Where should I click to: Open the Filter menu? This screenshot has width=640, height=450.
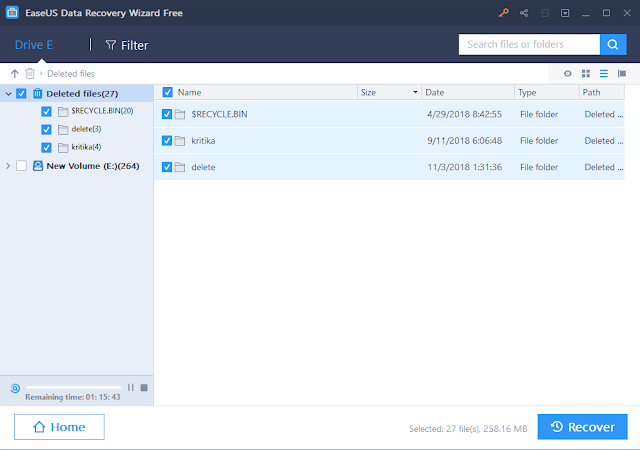(x=127, y=45)
